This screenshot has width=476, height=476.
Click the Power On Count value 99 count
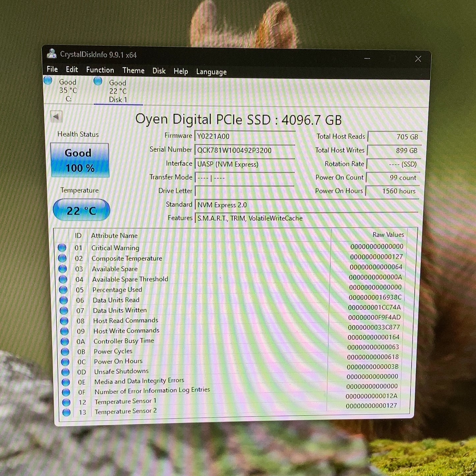[393, 178]
